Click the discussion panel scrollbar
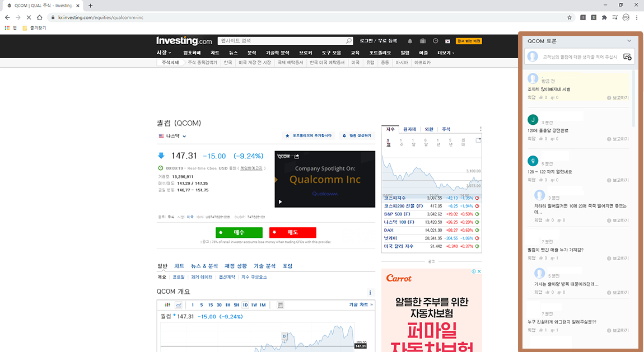Viewport: 644px width, 352px height. (x=633, y=98)
